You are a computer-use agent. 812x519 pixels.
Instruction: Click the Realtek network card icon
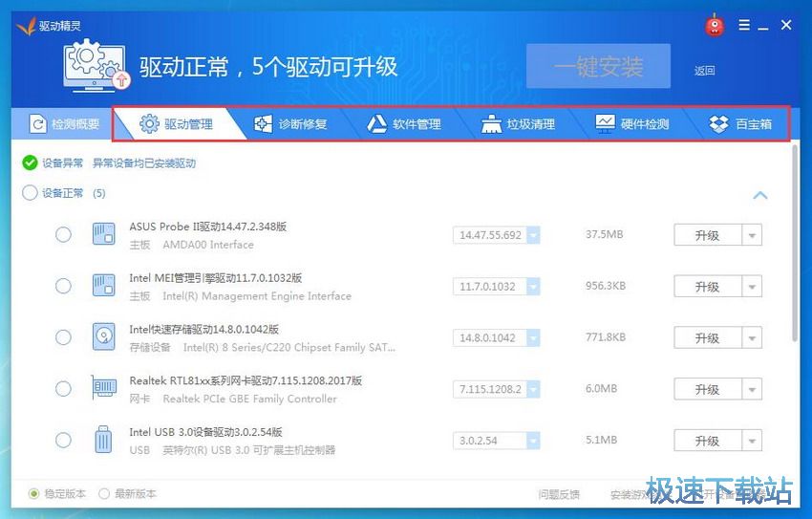tap(103, 387)
